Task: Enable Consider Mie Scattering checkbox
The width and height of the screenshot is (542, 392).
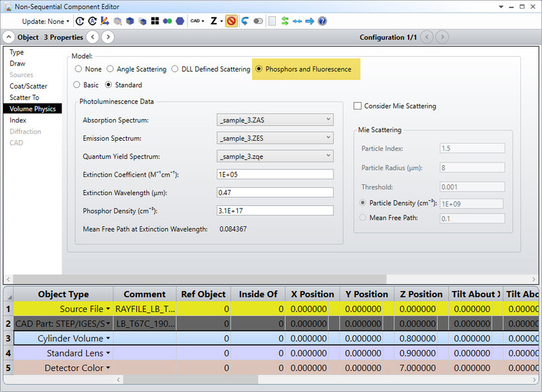Action: tap(358, 106)
